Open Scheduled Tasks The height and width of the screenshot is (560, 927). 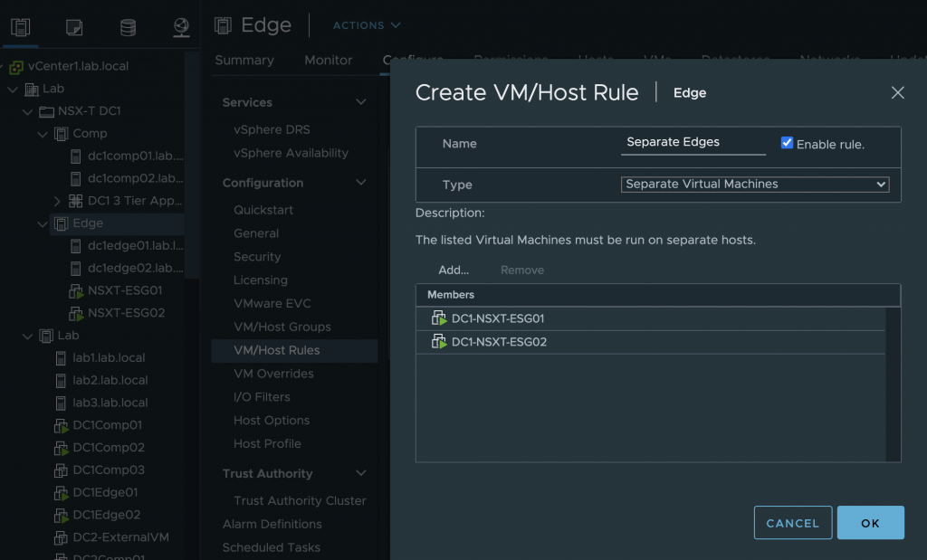coord(272,547)
